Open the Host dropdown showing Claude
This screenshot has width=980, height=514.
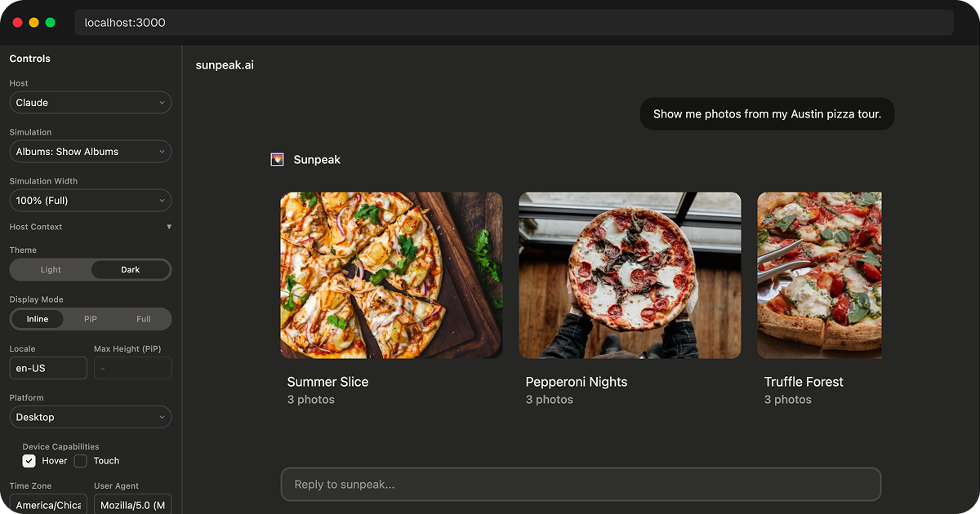[x=90, y=103]
